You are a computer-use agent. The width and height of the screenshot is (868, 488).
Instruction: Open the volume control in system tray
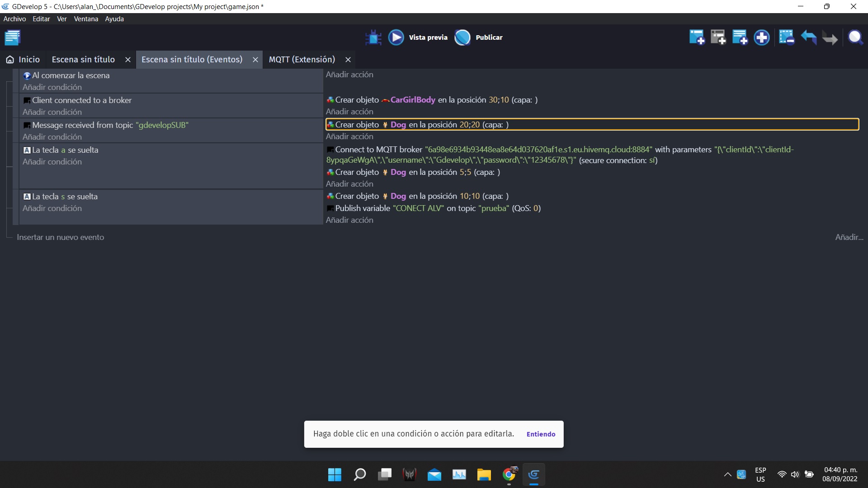click(x=795, y=474)
